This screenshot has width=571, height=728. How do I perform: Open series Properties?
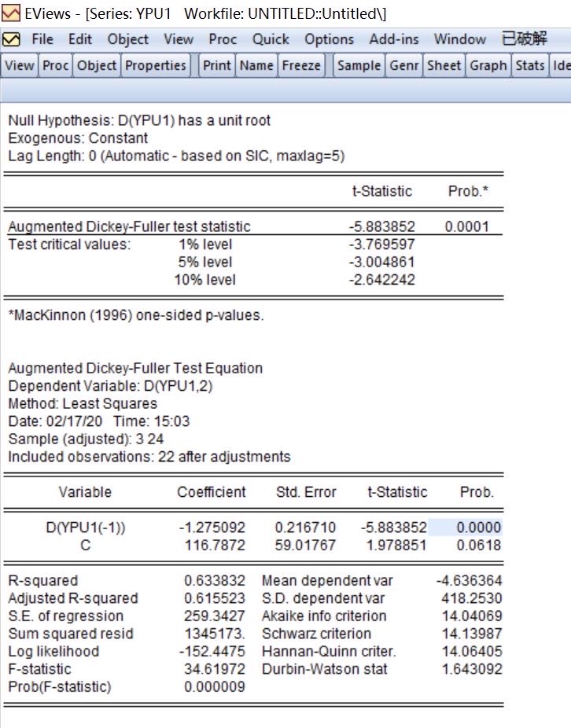click(156, 65)
